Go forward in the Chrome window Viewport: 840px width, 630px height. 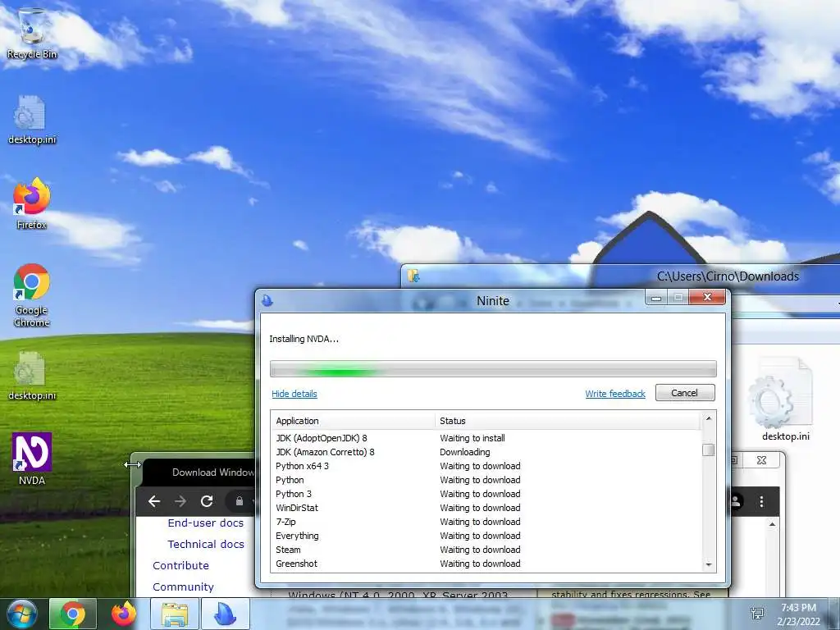pyautogui.click(x=180, y=501)
